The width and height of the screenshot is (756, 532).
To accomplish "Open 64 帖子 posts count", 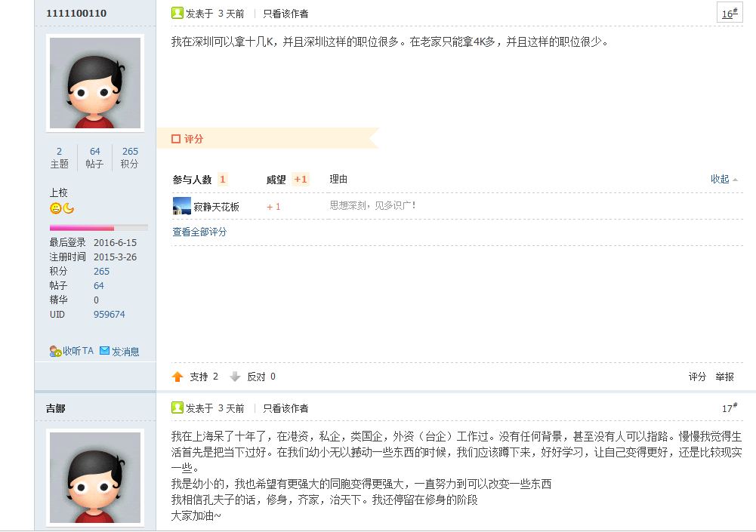I will point(94,158).
